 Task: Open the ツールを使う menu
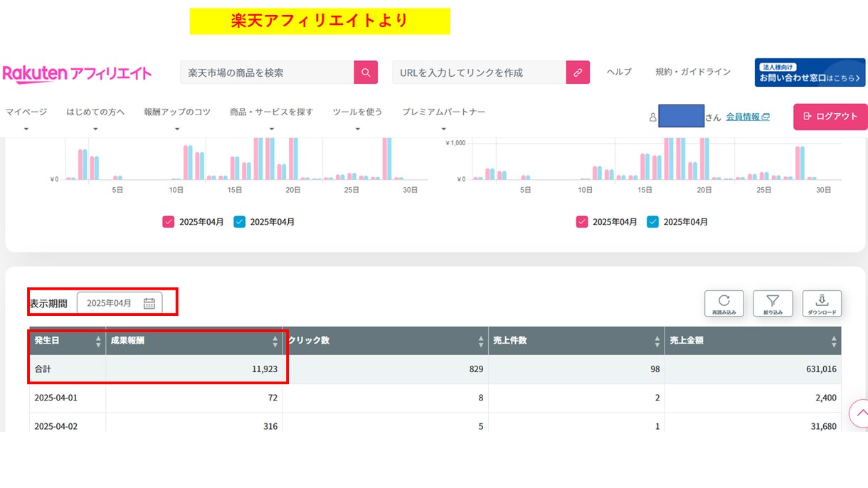(357, 112)
